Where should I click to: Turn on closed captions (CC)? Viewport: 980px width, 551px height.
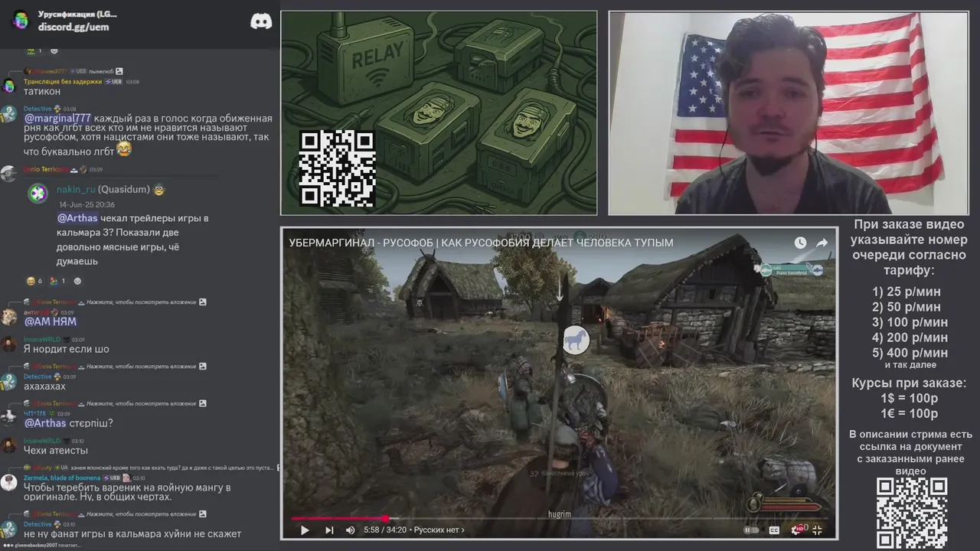pos(774,530)
